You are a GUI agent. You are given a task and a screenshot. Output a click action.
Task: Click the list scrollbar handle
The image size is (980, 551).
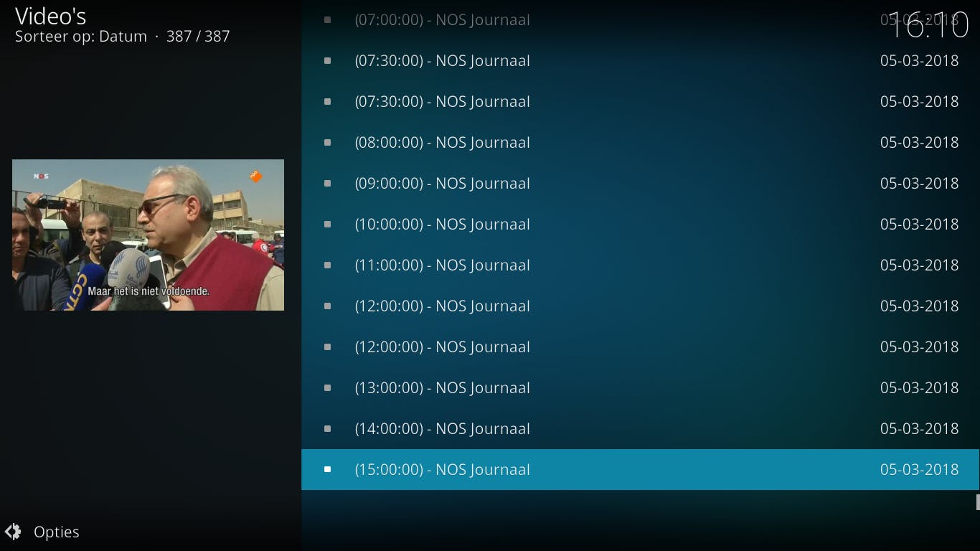pos(977,501)
